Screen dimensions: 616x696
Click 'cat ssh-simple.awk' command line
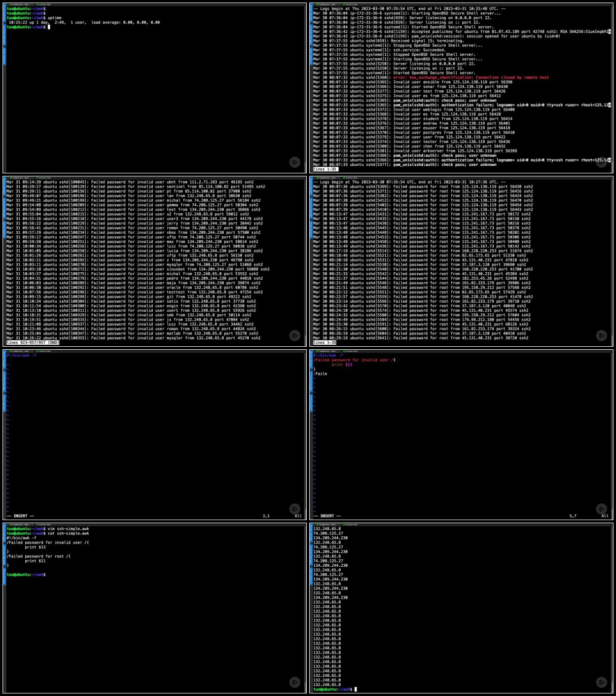click(68, 533)
